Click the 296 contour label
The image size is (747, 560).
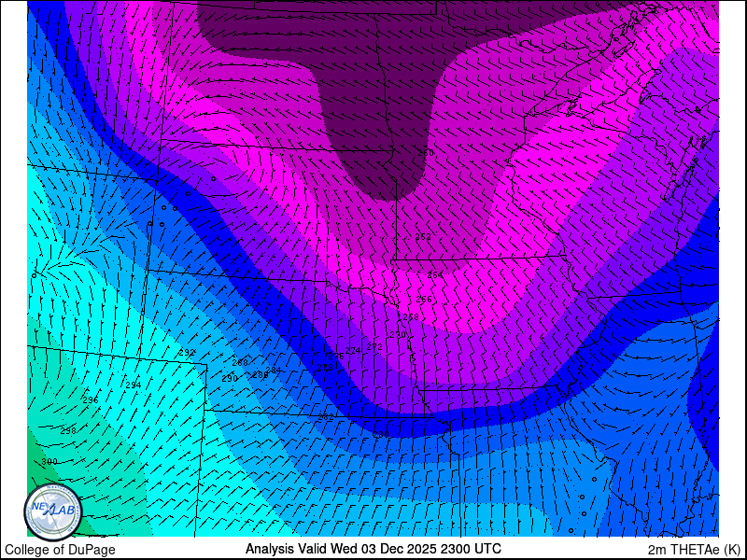(x=91, y=400)
